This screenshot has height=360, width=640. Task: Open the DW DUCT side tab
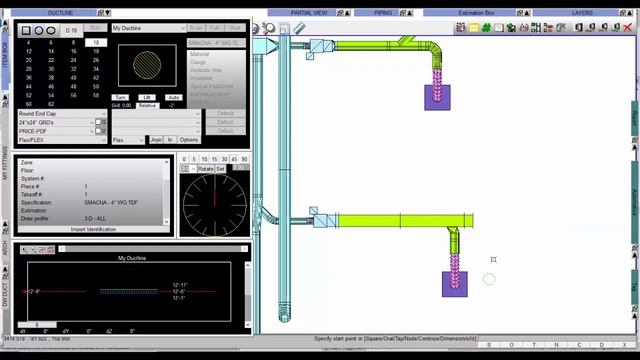5,294
